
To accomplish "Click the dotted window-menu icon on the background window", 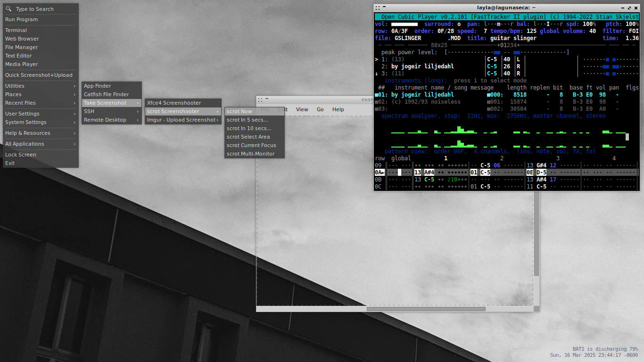I will pos(260,100).
